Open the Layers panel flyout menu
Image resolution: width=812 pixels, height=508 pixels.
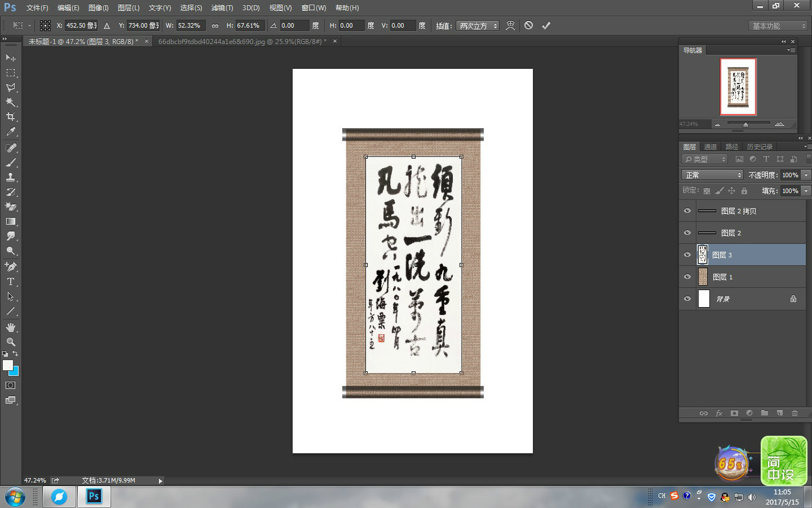807,147
